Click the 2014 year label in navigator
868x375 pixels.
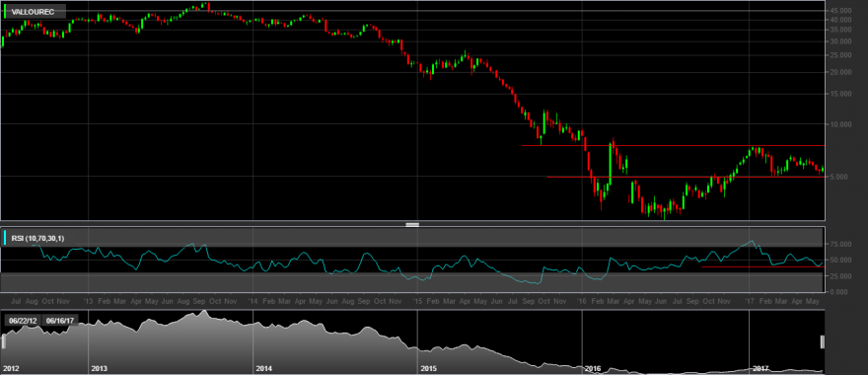click(x=264, y=368)
